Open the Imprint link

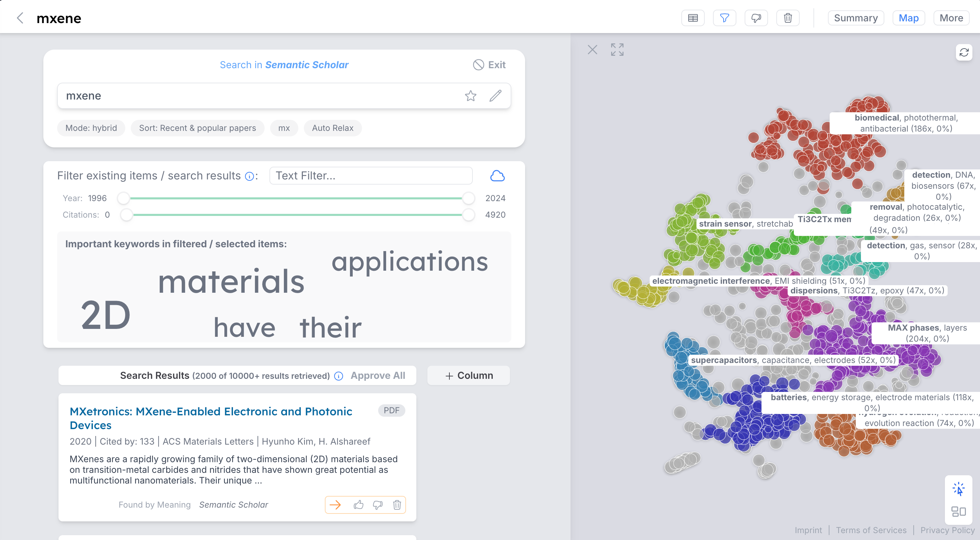808,530
